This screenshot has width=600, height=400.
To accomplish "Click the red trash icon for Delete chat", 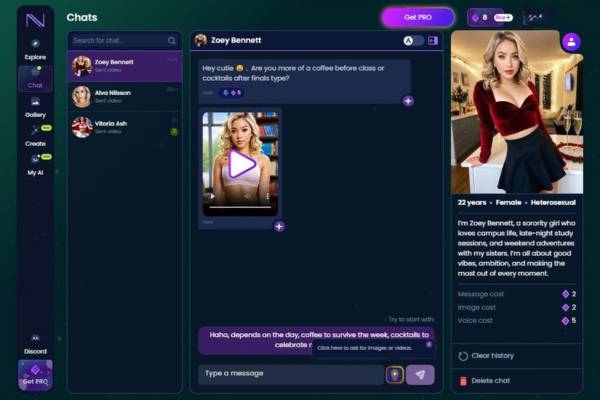I will tap(463, 381).
